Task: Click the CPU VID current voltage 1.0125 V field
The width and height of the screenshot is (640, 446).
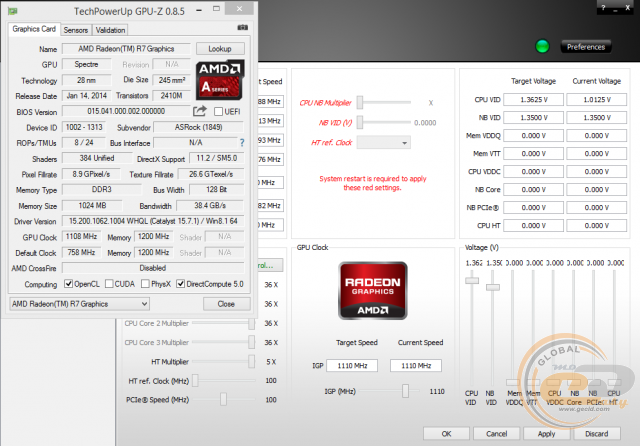Action: [x=596, y=100]
